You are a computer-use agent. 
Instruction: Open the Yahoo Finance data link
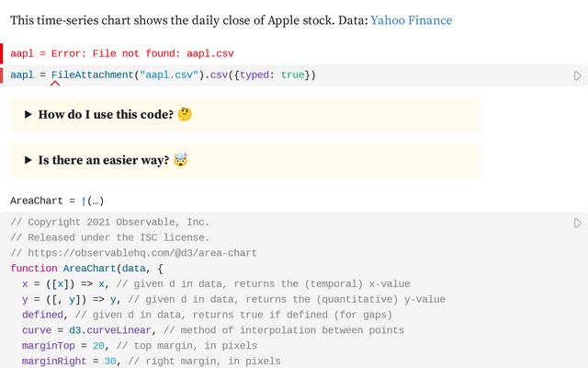pyautogui.click(x=411, y=19)
